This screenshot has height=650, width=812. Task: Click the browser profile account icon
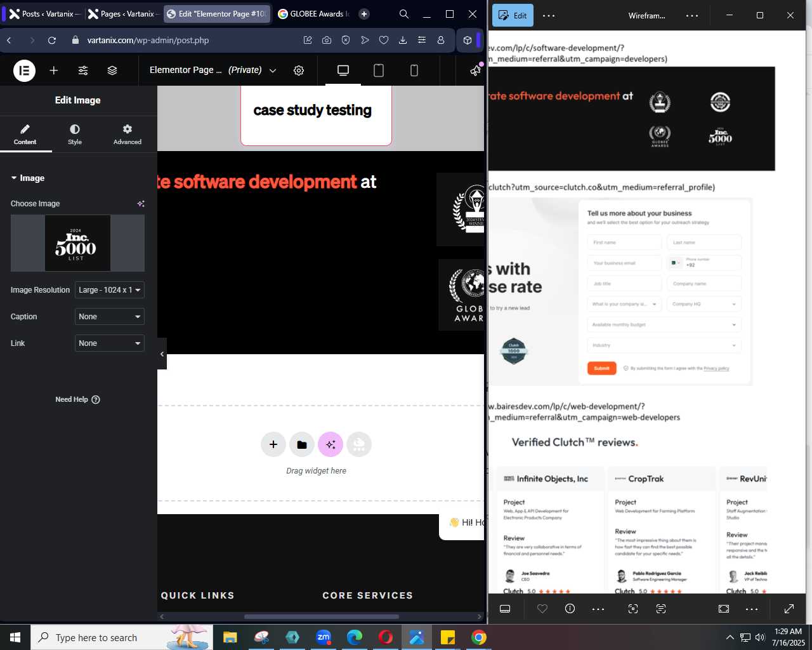coord(441,40)
